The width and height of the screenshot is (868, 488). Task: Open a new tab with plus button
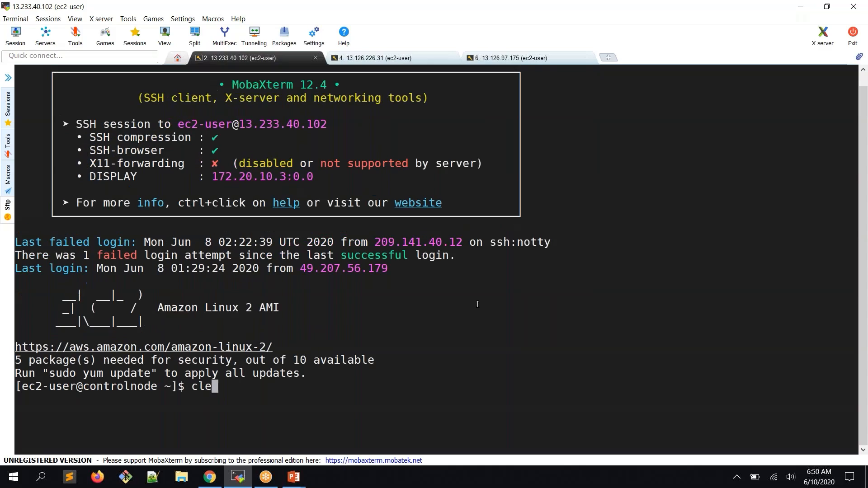609,57
